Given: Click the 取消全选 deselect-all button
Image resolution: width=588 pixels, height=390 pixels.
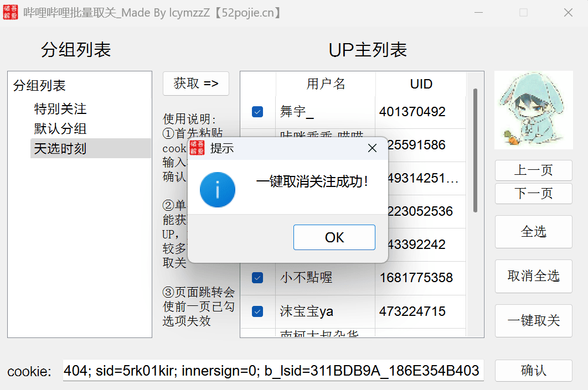Looking at the screenshot, I should pyautogui.click(x=533, y=276).
